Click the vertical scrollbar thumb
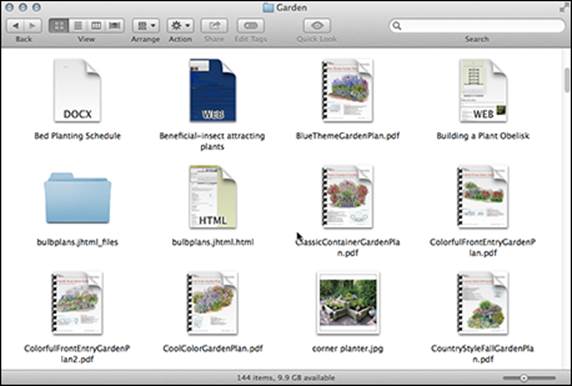This screenshot has height=386, width=572. tap(567, 80)
